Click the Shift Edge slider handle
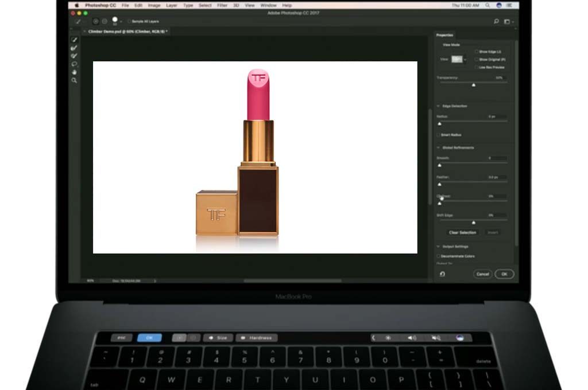 click(474, 223)
